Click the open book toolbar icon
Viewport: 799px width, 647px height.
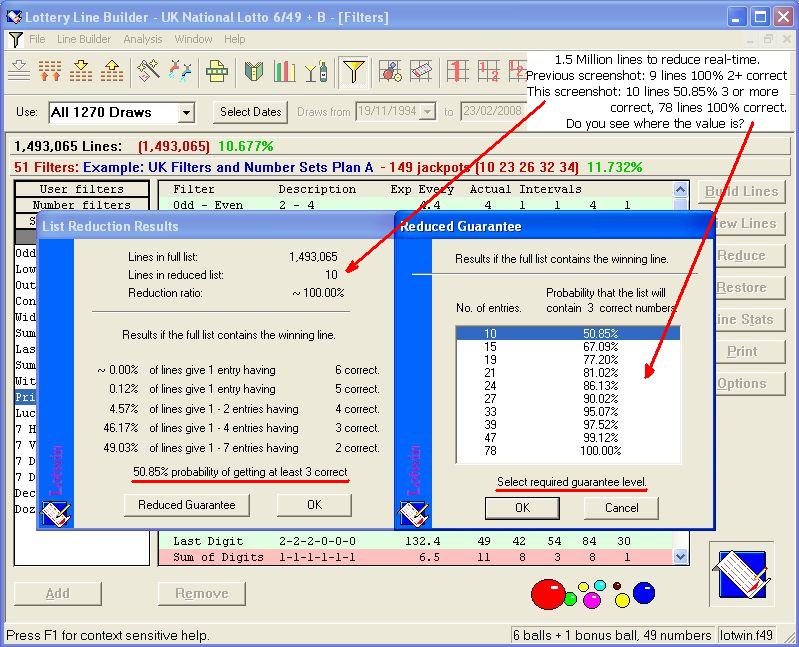point(254,71)
